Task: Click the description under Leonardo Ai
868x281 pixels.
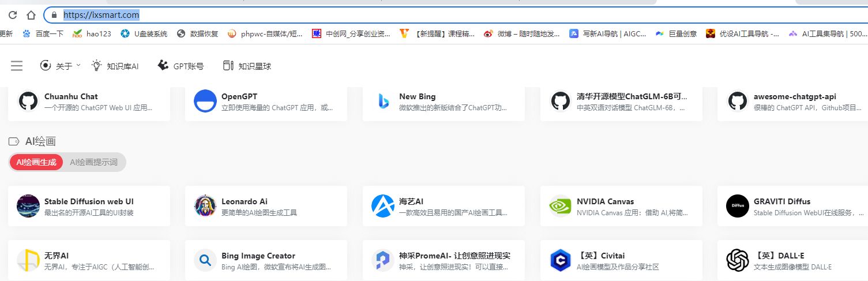Action: click(x=259, y=213)
